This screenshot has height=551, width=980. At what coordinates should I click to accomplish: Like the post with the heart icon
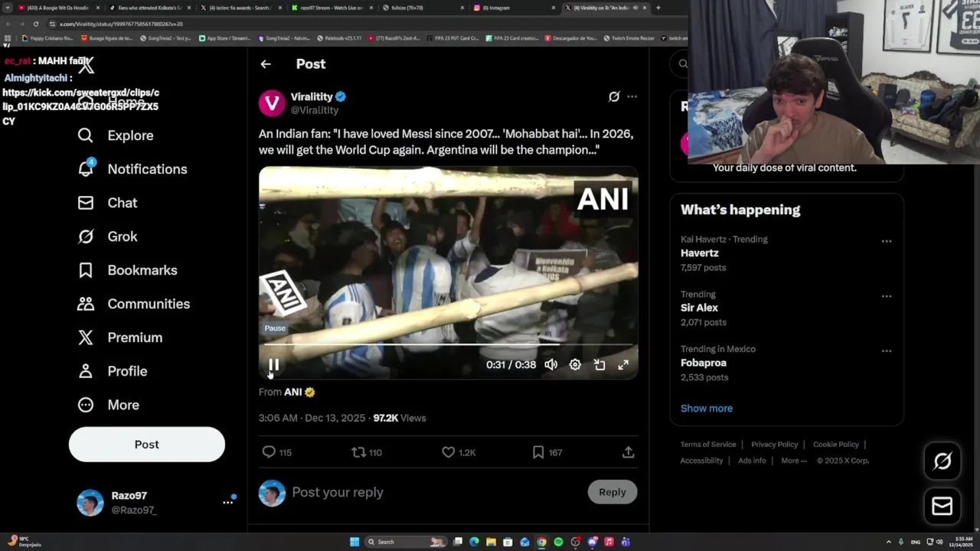449,452
